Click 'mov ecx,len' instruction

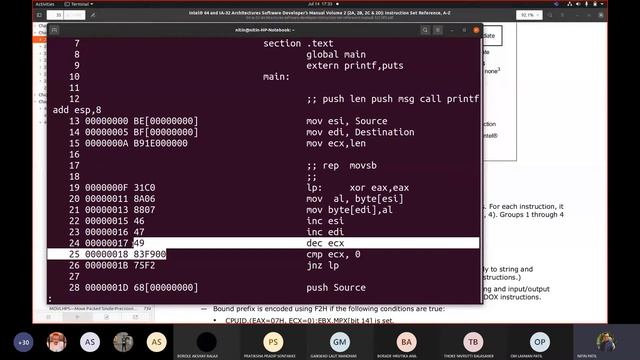click(x=336, y=143)
